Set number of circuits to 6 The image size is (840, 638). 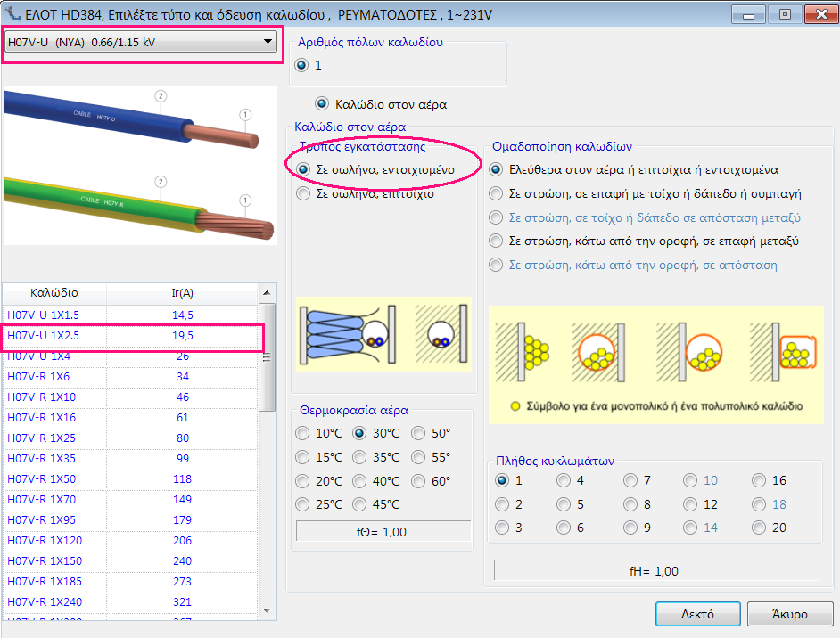[564, 528]
